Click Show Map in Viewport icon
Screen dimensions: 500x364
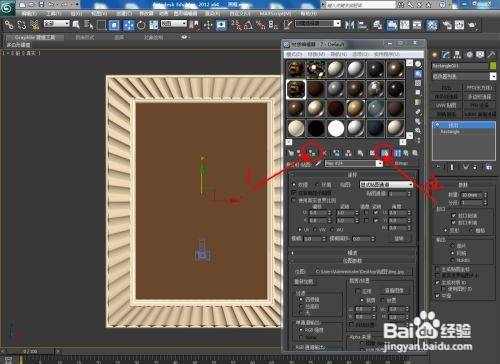(386, 153)
